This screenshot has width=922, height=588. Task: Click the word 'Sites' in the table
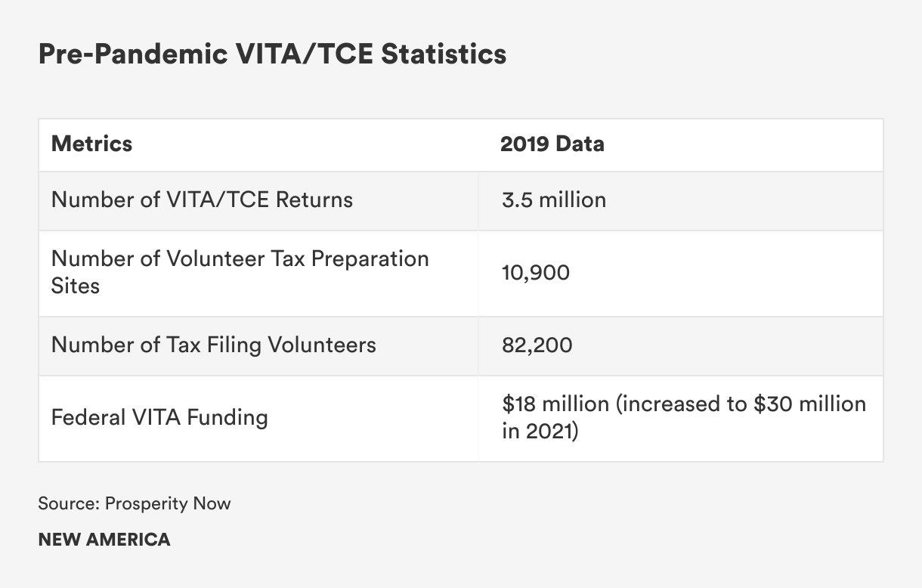coord(76,286)
